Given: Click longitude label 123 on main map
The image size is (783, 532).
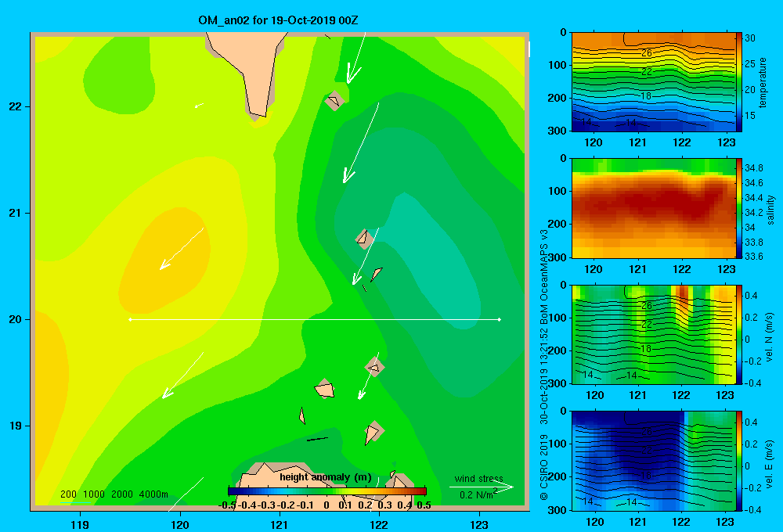Looking at the screenshot, I should coord(479,524).
